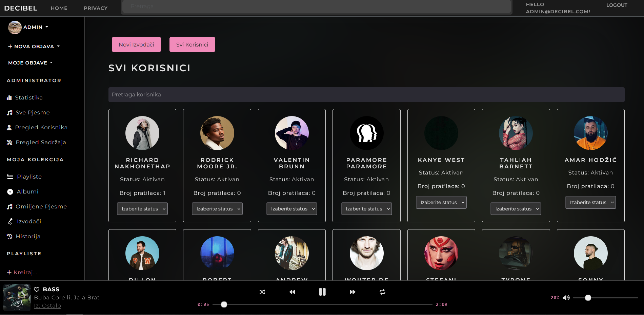Click the plus icon beside Kreiraj
644x315 pixels.
[x=9, y=272]
